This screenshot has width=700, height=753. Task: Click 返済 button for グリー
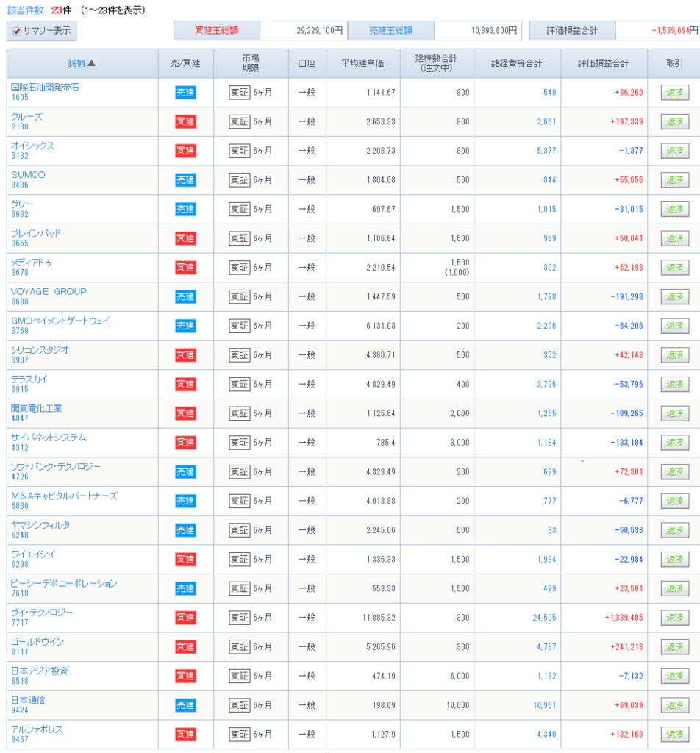point(674,210)
